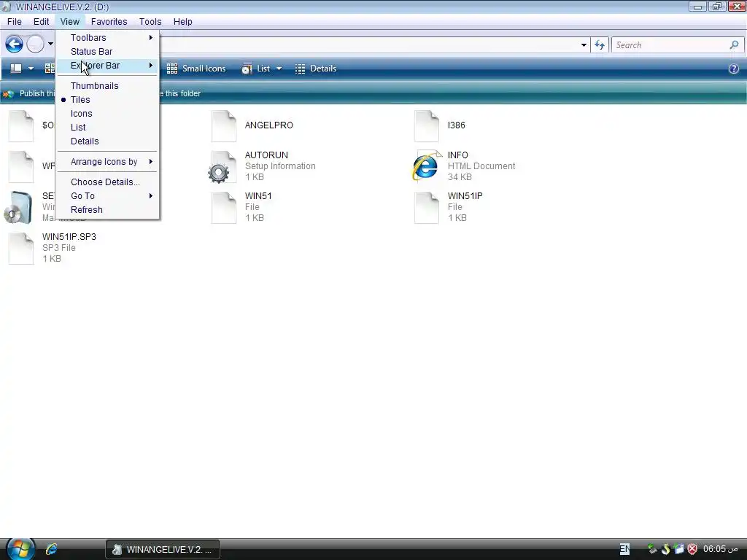Viewport: 747px width, 560px height.
Task: Open the Windows Start orb
Action: [20, 549]
